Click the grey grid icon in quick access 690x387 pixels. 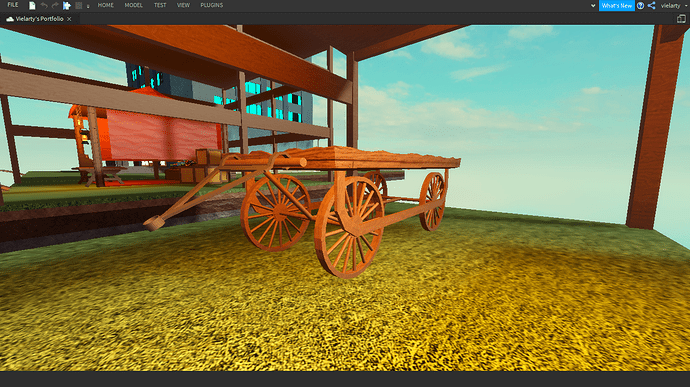coord(78,5)
